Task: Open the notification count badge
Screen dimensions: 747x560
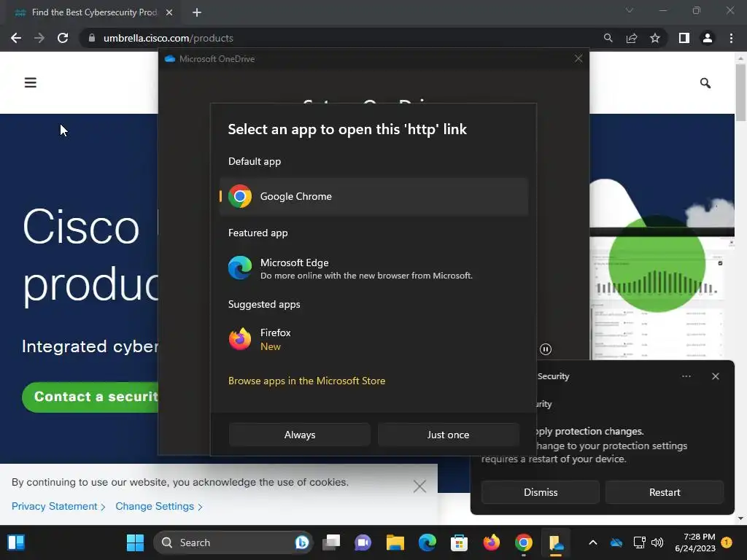Action: click(x=727, y=542)
